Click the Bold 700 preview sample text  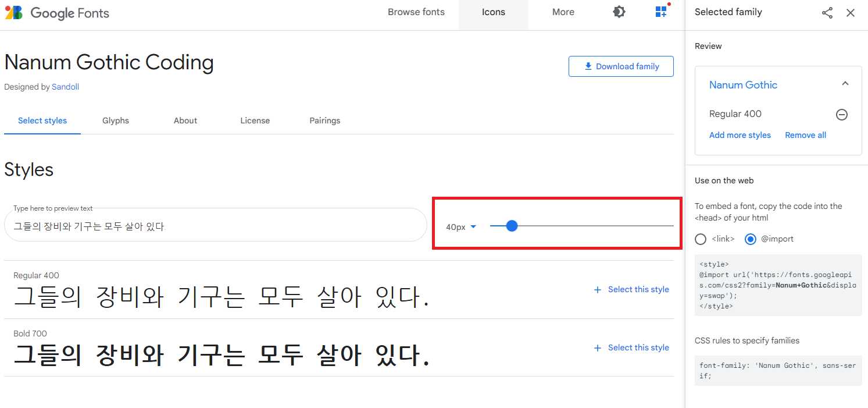[222, 355]
